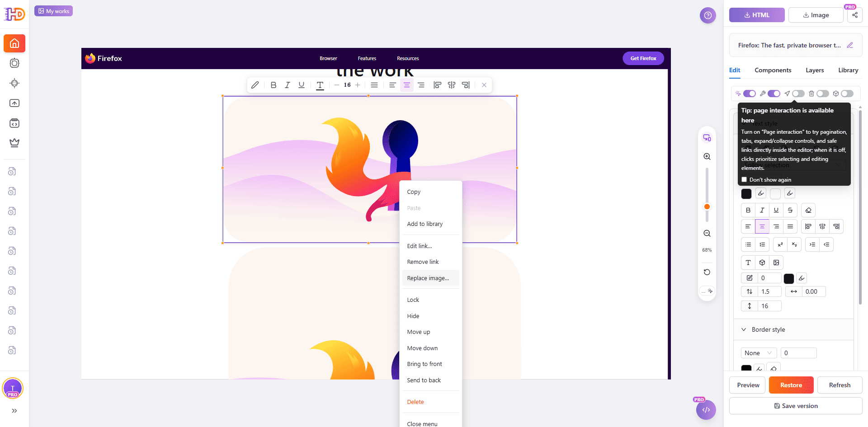Viewport: 868px width, 427px height.
Task: Select justify align in right panel
Action: (x=790, y=226)
